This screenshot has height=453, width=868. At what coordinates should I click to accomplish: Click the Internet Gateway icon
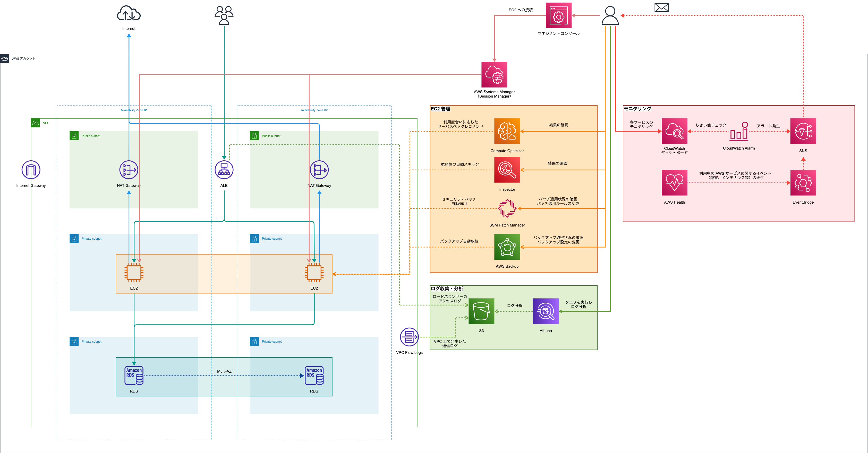[x=31, y=170]
